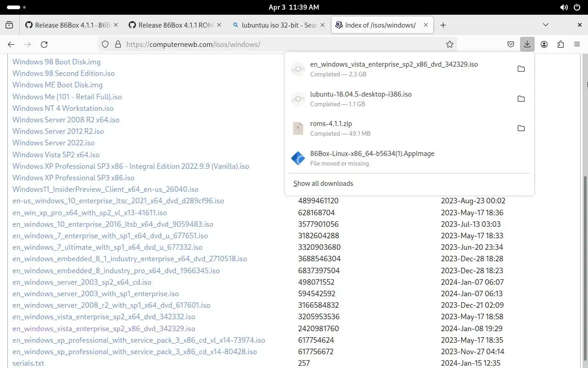Open folder for Vista enterprise x86 download
This screenshot has height=368, width=588.
click(521, 69)
